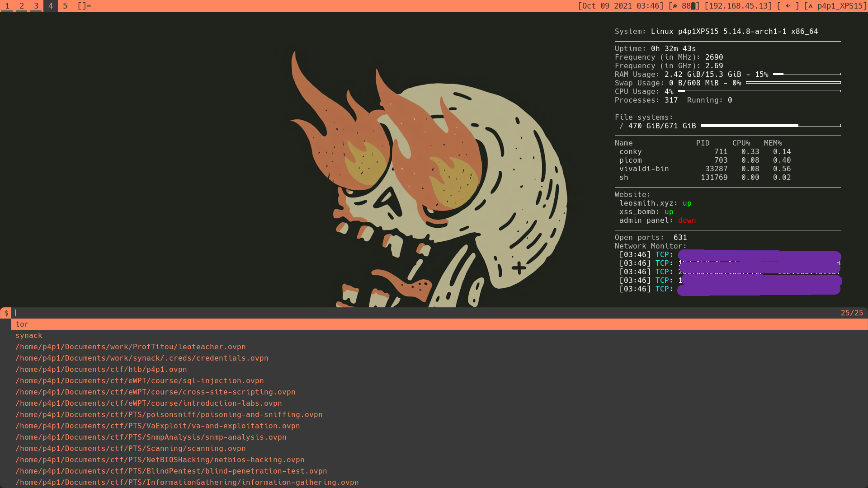The image size is (868, 488).
Task: Click the tiled layout symbol "[]="
Action: 83,6
